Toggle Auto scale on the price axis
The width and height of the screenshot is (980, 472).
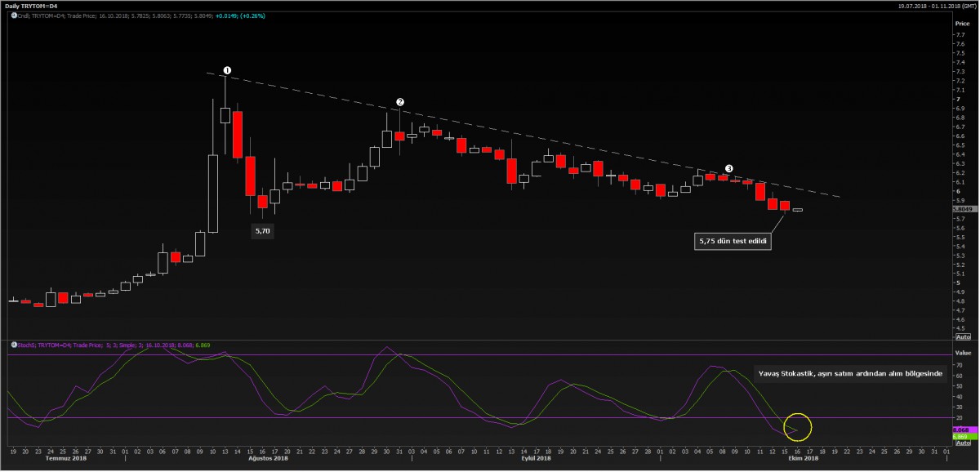[x=962, y=336]
